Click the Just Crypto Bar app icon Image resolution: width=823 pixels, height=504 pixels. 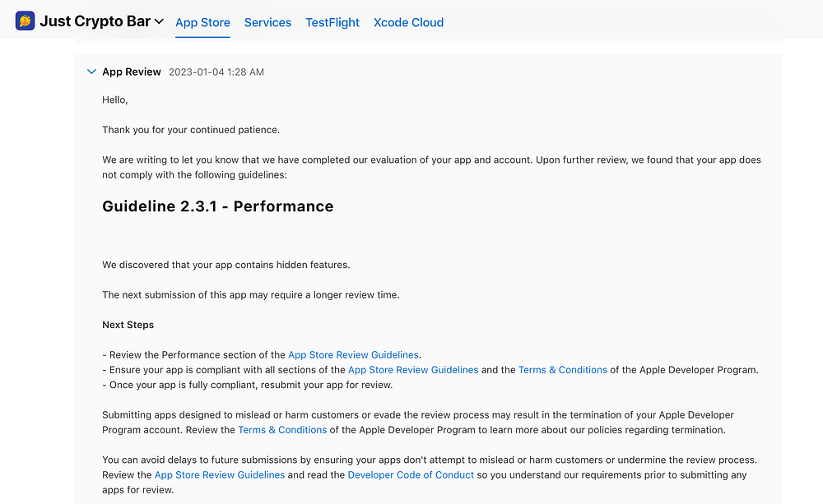coord(25,21)
